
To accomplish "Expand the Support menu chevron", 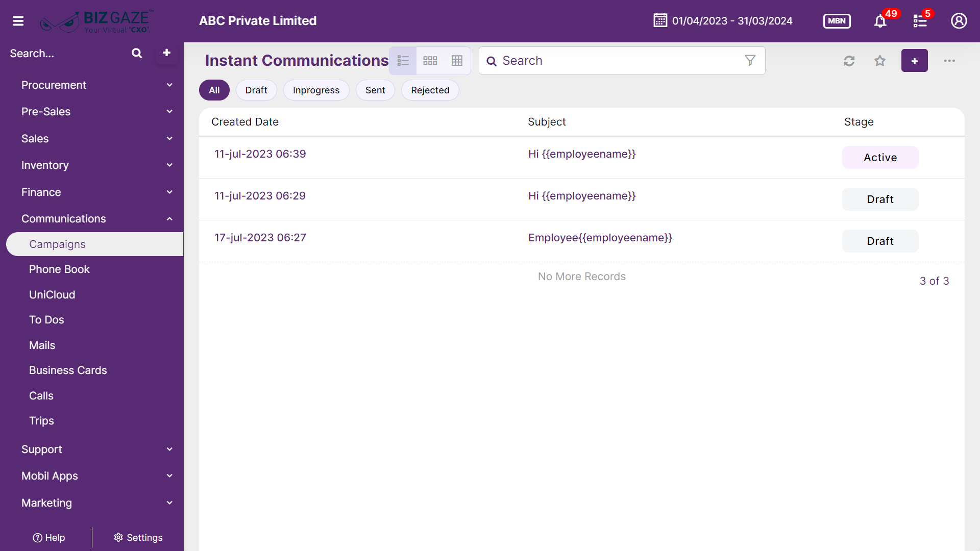I will tap(169, 449).
